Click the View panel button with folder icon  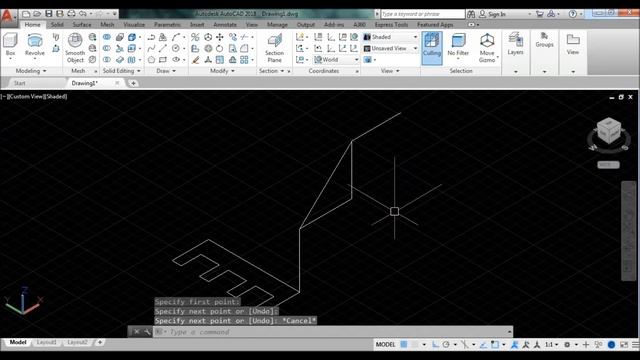tap(573, 44)
